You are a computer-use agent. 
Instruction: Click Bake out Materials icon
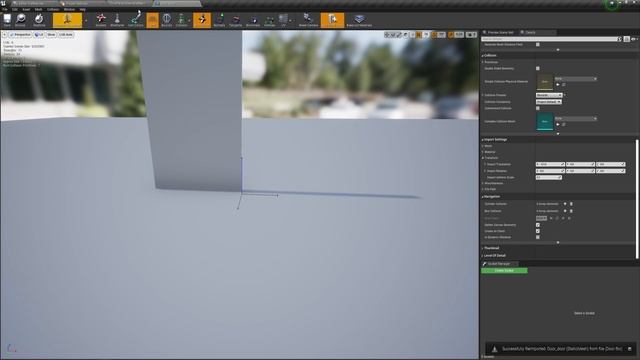pos(359,20)
